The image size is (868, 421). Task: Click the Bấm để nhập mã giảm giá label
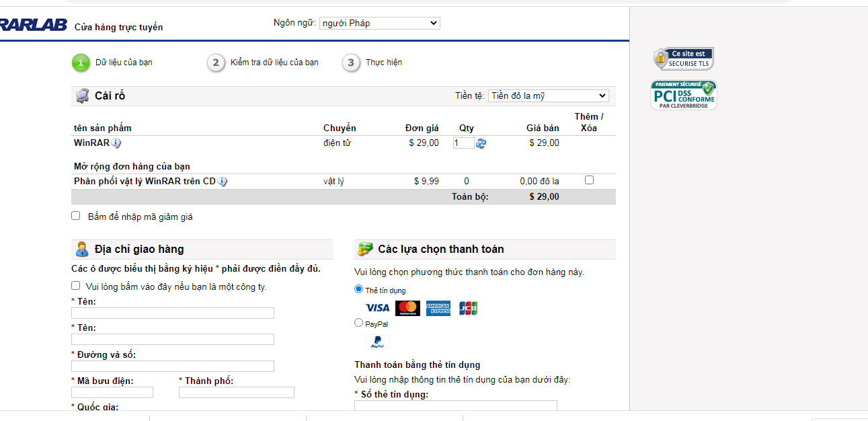[141, 217]
